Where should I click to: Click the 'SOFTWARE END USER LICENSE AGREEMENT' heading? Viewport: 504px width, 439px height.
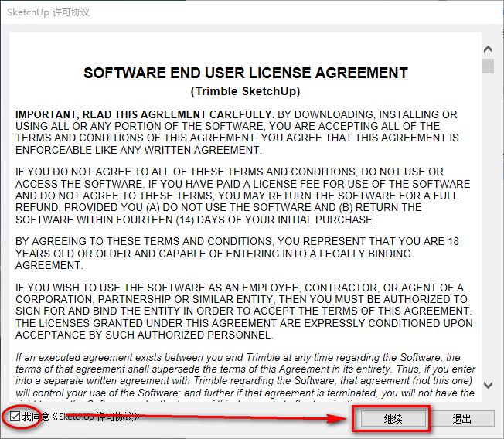(x=245, y=73)
